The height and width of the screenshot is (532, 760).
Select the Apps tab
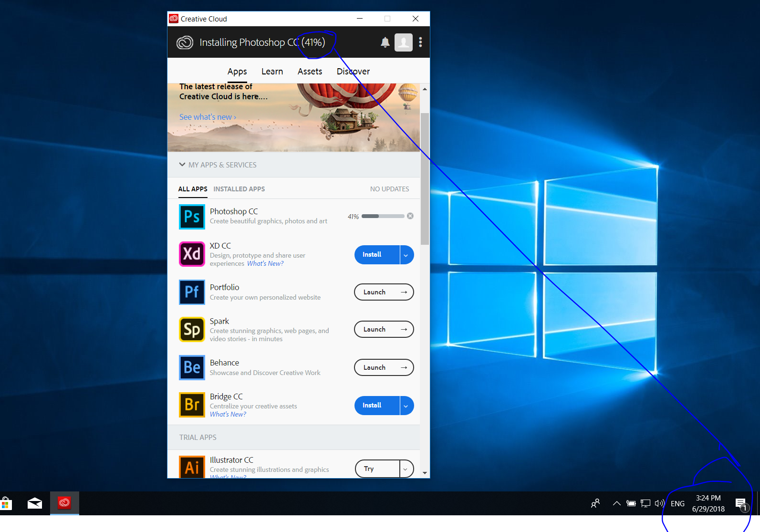tap(237, 72)
